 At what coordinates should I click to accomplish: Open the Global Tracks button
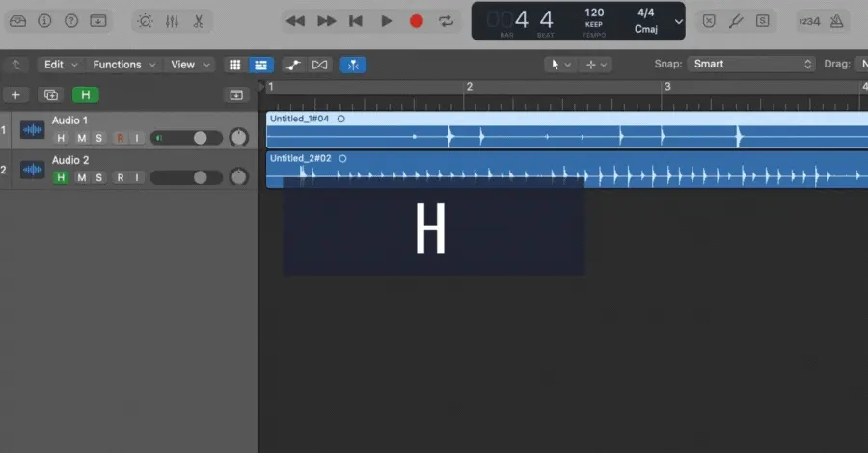pos(236,95)
